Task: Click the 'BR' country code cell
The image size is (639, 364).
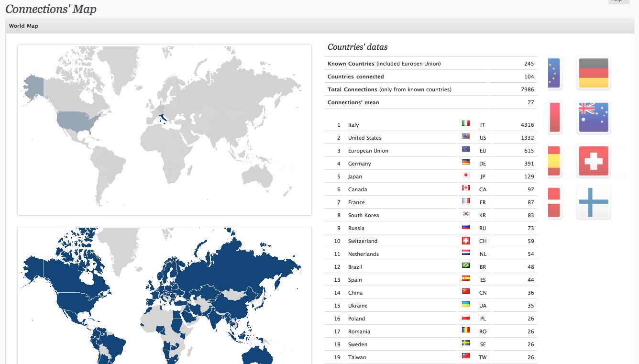Action: tap(483, 267)
